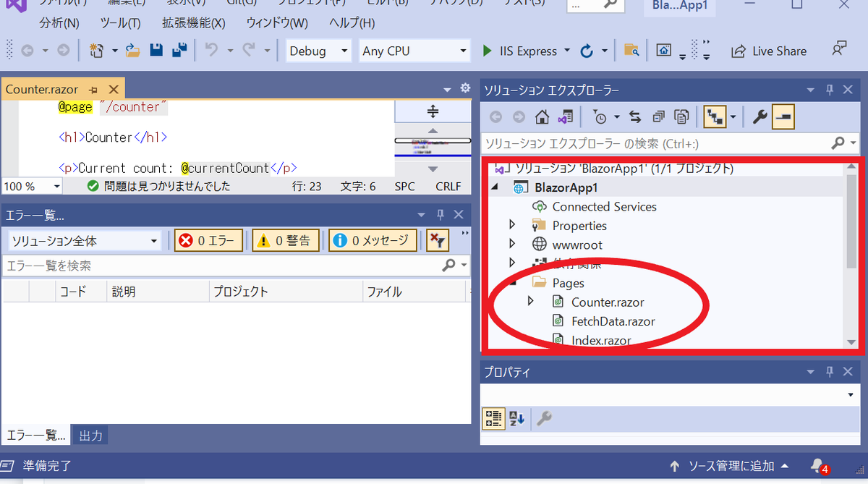Click the Undo arrow icon
Screen dimensions: 868x484
point(211,51)
